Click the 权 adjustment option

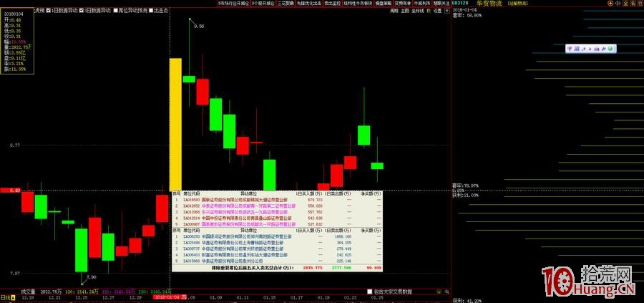(x=429, y=11)
